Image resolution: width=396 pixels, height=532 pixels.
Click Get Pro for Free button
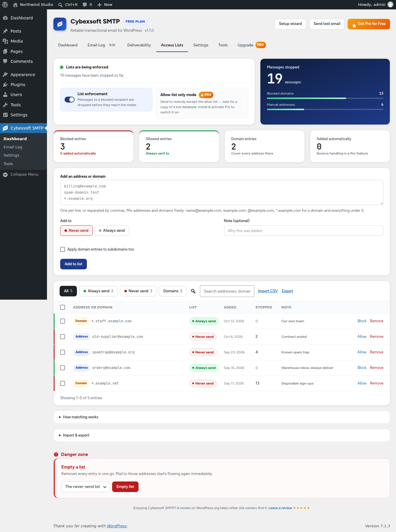coord(369,24)
